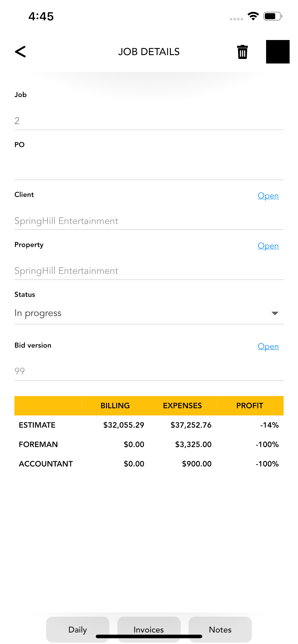Select the Client name field

pyautogui.click(x=149, y=221)
